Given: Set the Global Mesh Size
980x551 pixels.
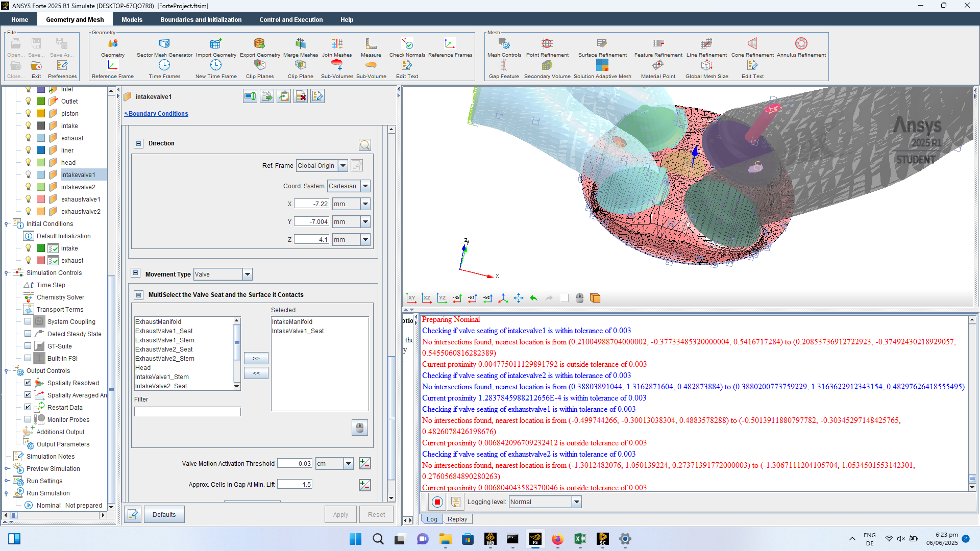Looking at the screenshot, I should click(706, 69).
